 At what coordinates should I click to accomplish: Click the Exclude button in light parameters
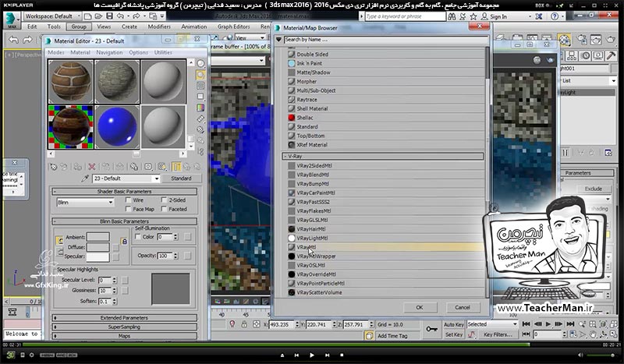(x=593, y=189)
